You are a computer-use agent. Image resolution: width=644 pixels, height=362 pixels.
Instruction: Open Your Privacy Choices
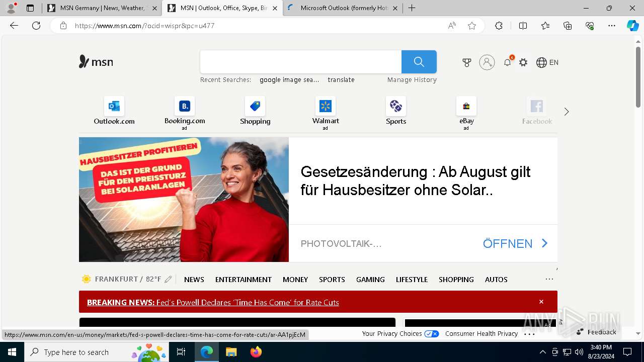pyautogui.click(x=400, y=333)
